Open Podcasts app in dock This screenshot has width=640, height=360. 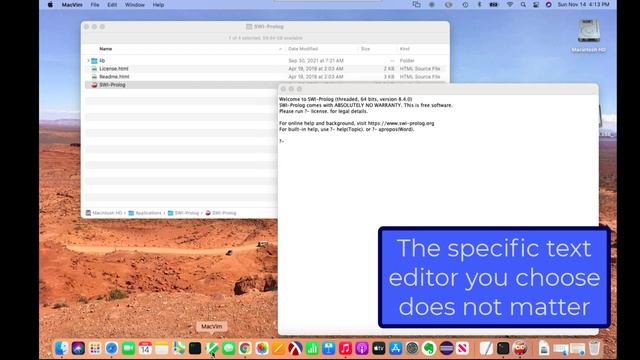click(362, 348)
